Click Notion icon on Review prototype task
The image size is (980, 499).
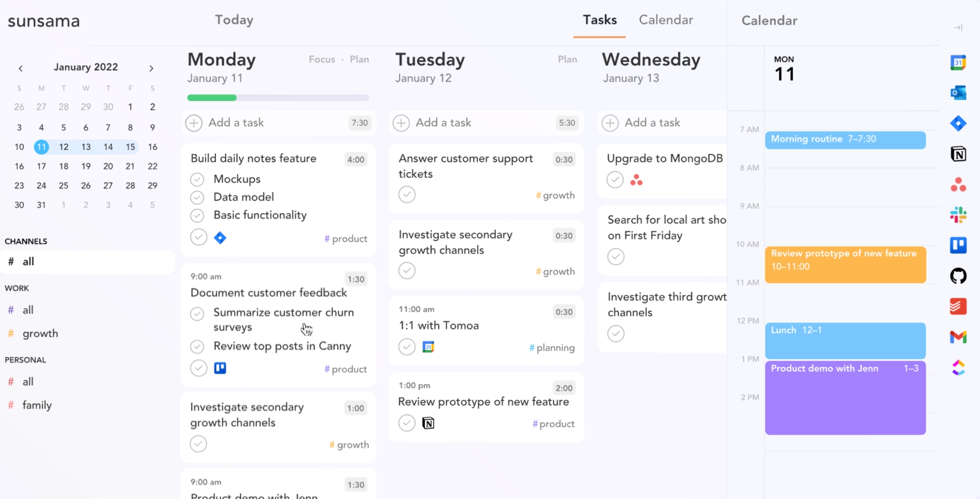point(428,423)
